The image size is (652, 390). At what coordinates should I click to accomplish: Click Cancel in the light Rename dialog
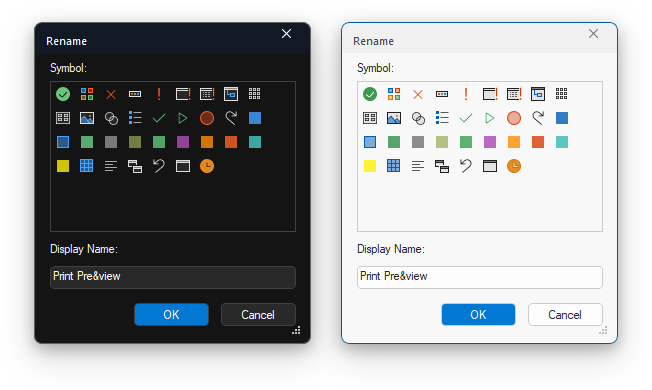tap(565, 314)
